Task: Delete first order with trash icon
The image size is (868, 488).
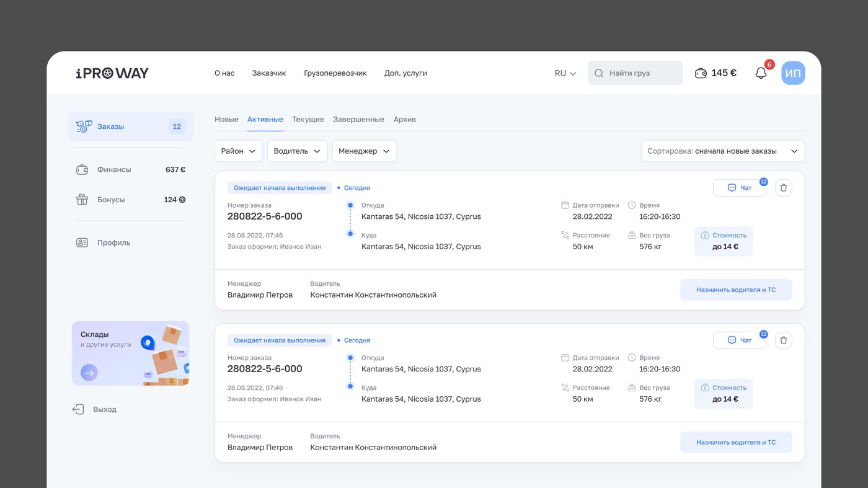Action: click(x=784, y=188)
